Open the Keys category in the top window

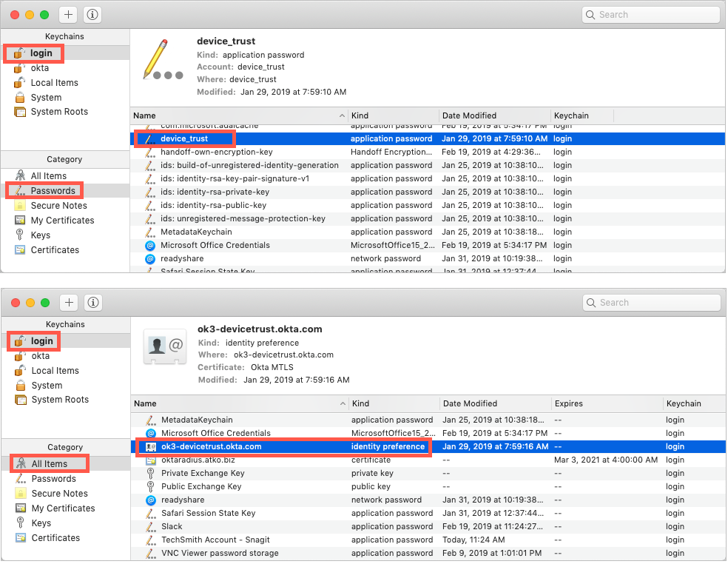pos(41,235)
